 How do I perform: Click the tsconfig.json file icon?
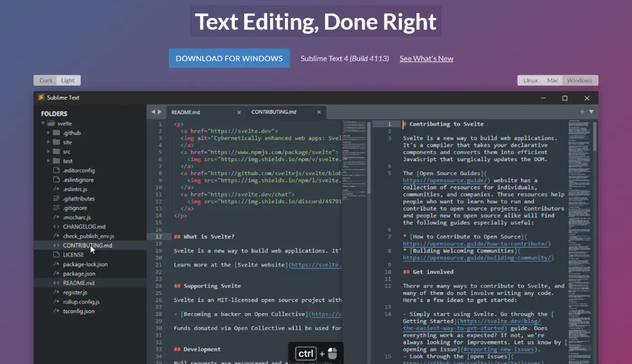click(57, 311)
